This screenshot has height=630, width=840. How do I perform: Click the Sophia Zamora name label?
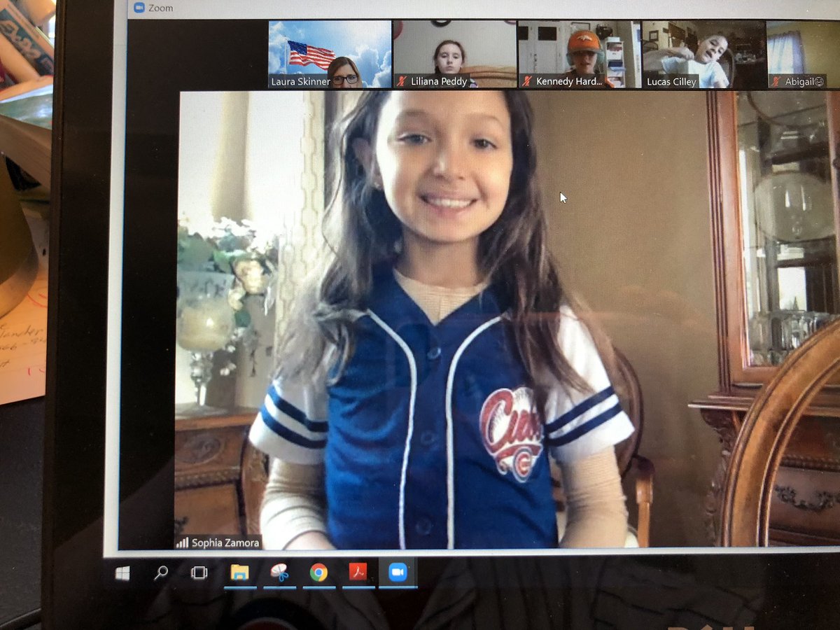[x=225, y=542]
